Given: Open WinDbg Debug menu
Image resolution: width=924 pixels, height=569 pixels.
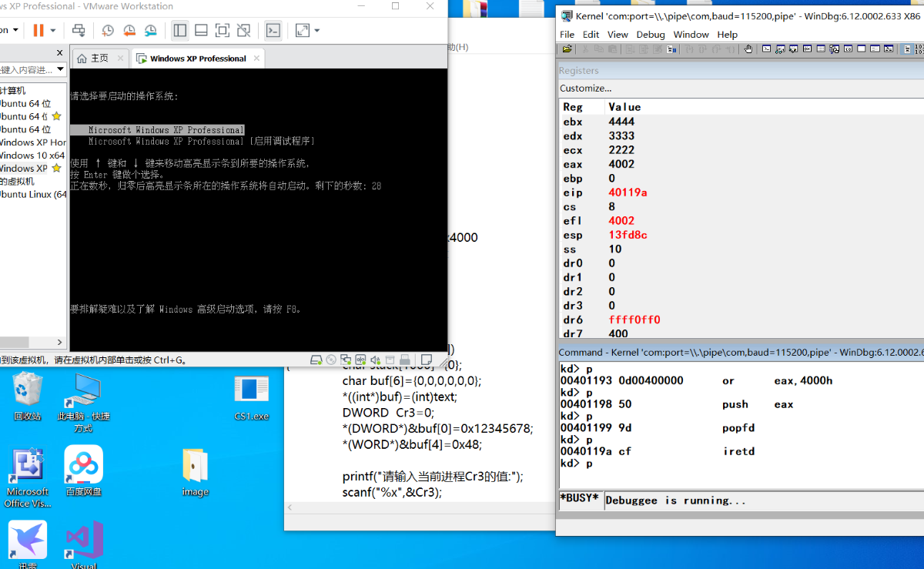Looking at the screenshot, I should click(651, 35).
